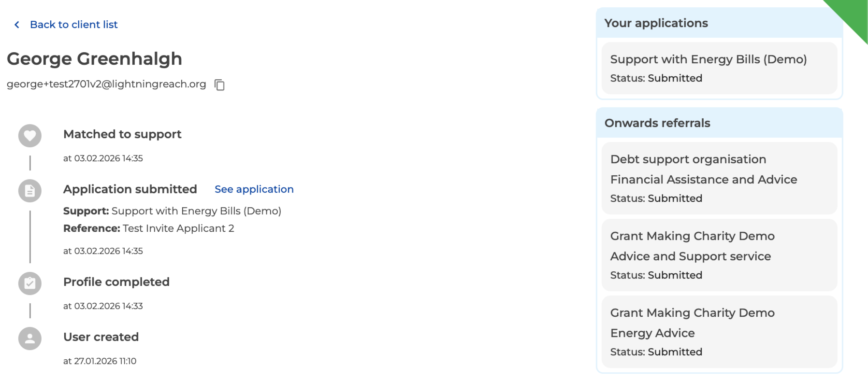Copy email address using clipboard icon
Image resolution: width=868 pixels, height=380 pixels.
tap(219, 85)
